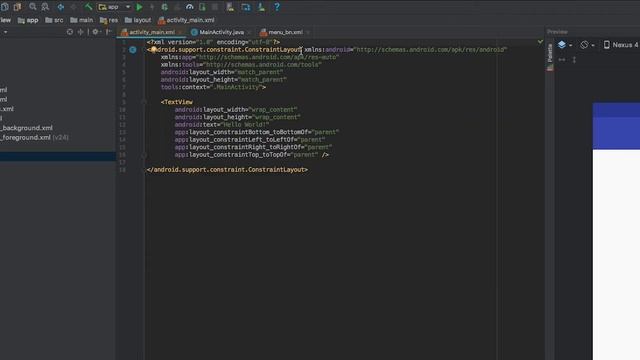
Task: Click the <TextView tag in code
Action: point(177,102)
